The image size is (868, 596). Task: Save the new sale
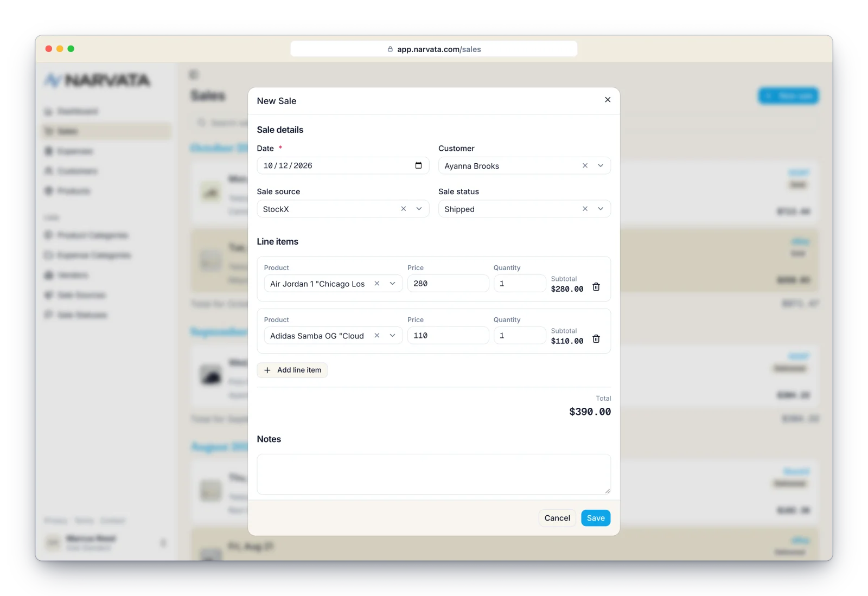(x=596, y=518)
